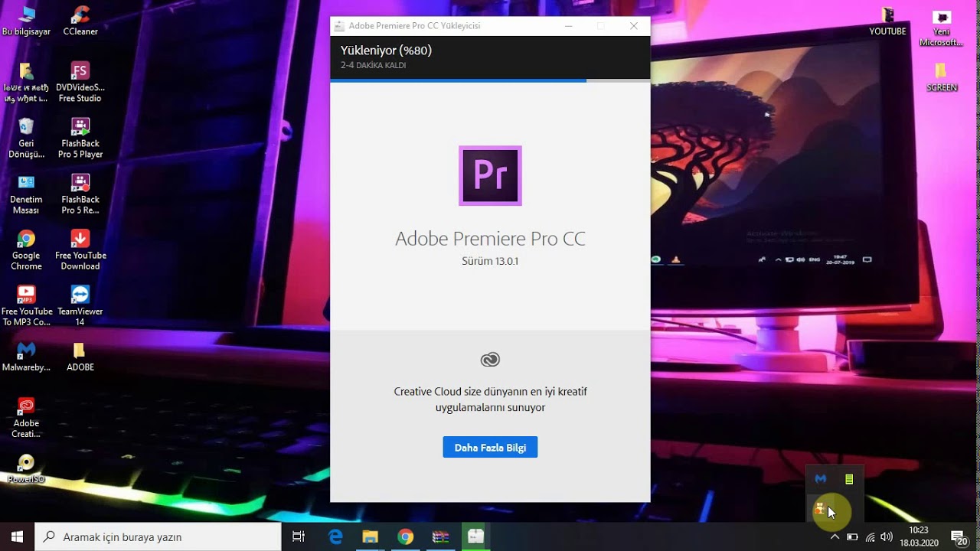This screenshot has width=980, height=551.
Task: Collapse the hidden tray icons chevron
Action: [x=835, y=536]
